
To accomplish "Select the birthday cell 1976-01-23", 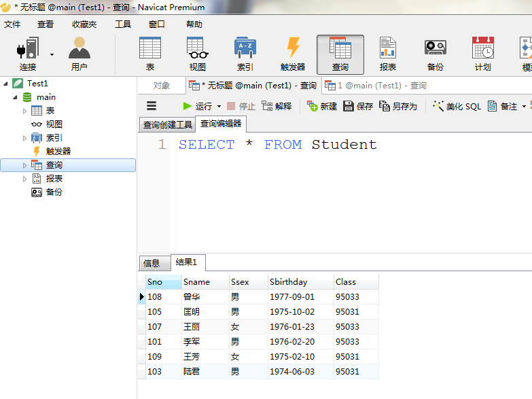I will coord(301,327).
